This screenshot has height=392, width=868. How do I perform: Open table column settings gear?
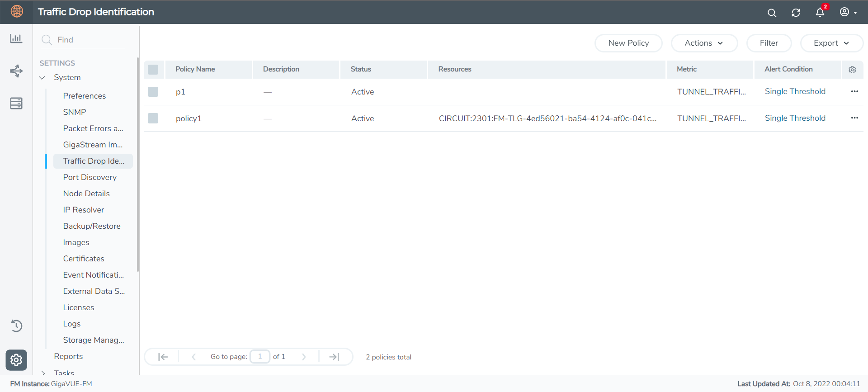click(852, 70)
